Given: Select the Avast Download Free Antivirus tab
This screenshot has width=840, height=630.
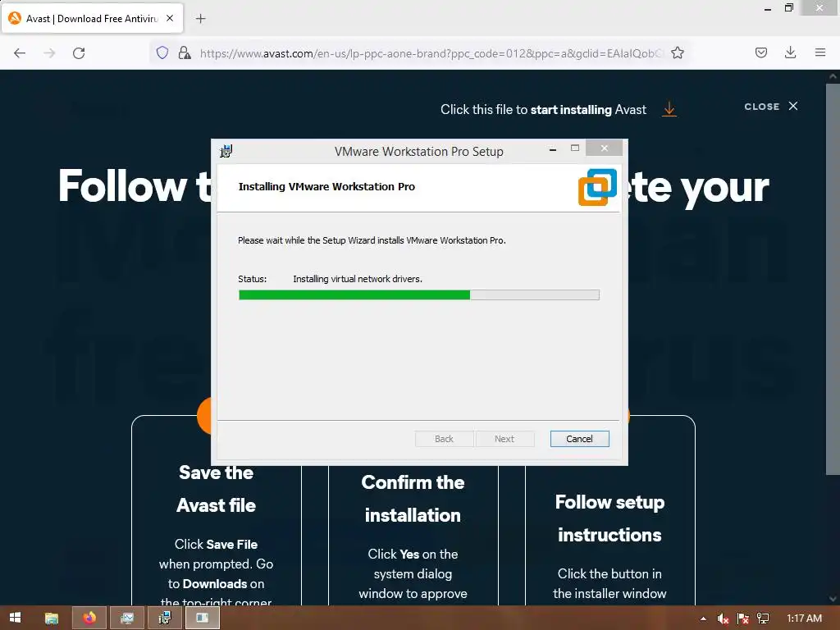Looking at the screenshot, I should (92, 18).
